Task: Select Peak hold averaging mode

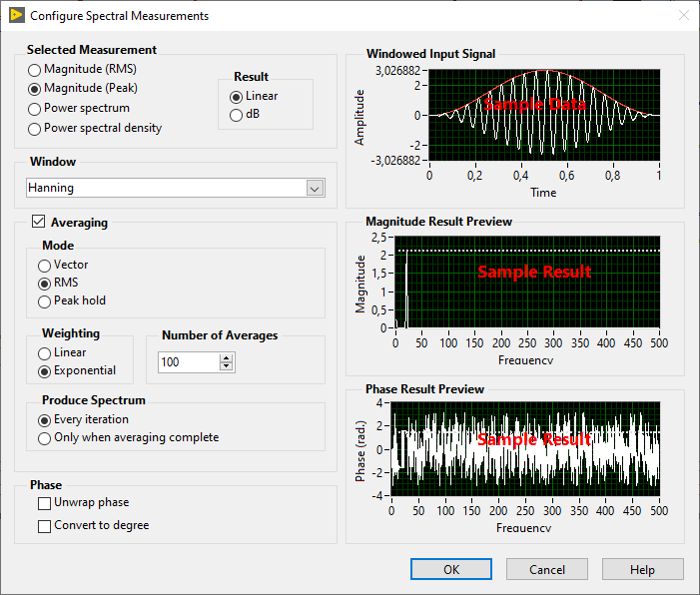Action: [72, 300]
